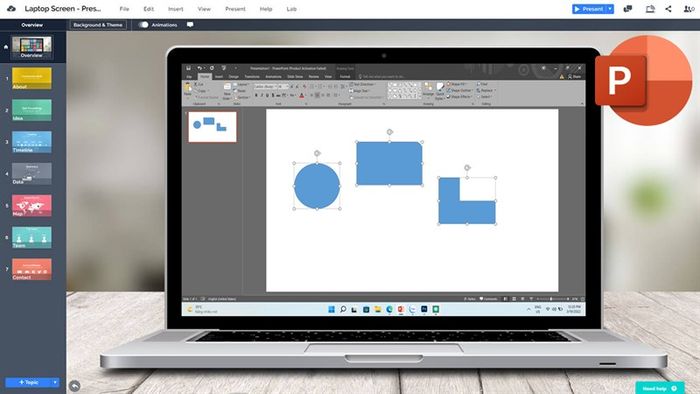
Task: Click the undo icon in PowerPoint title bar
Action: (x=200, y=68)
